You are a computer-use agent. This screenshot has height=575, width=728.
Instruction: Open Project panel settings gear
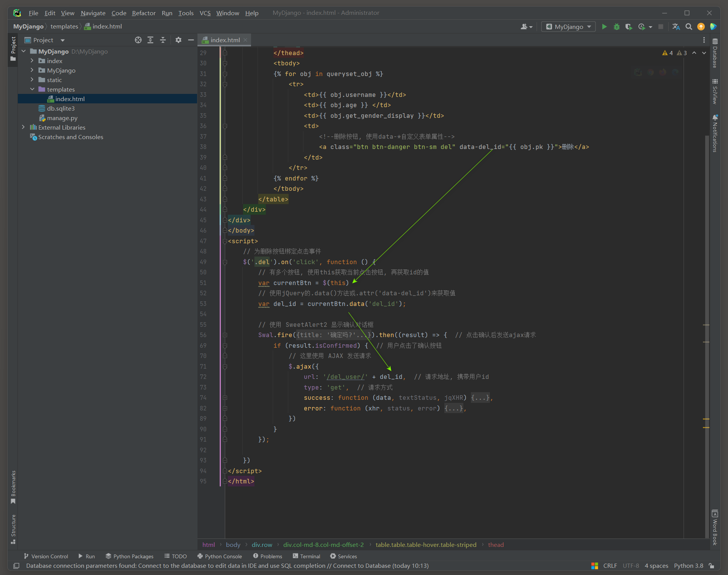(x=178, y=40)
